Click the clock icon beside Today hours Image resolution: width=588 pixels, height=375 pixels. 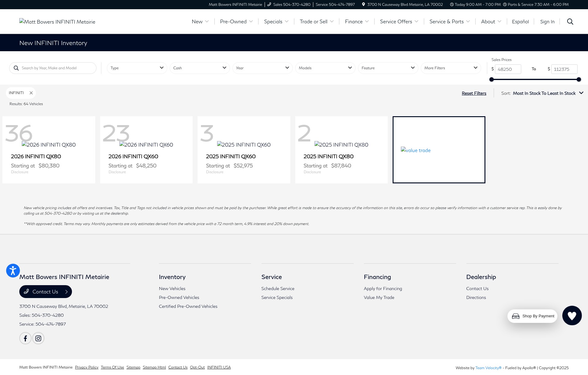tap(452, 4)
